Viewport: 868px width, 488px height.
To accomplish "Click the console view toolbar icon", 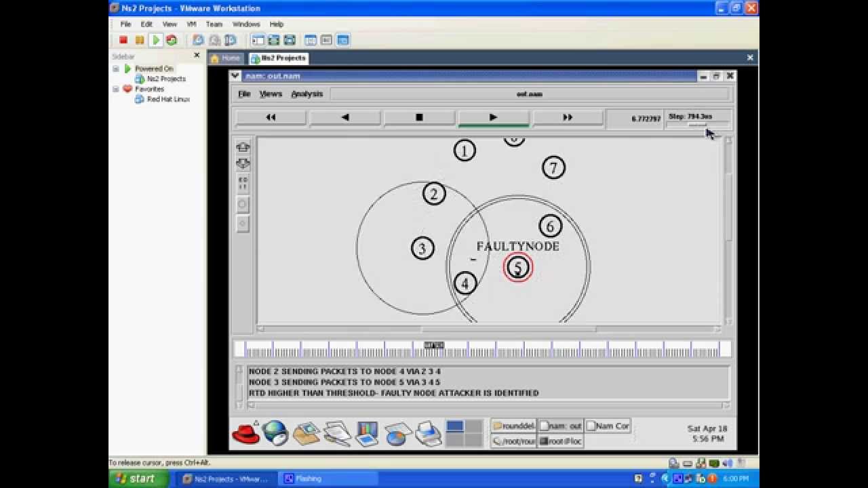I will point(342,40).
